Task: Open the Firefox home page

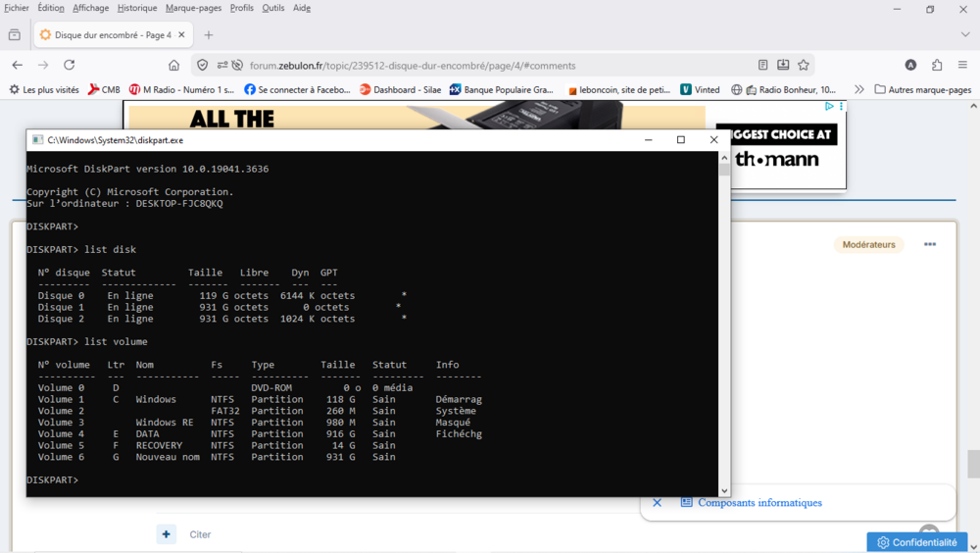Action: pyautogui.click(x=173, y=65)
